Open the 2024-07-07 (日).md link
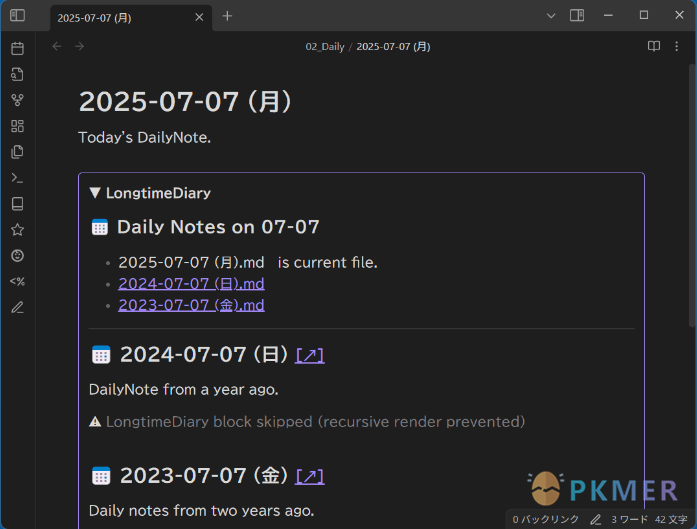The width and height of the screenshot is (697, 529). click(191, 283)
